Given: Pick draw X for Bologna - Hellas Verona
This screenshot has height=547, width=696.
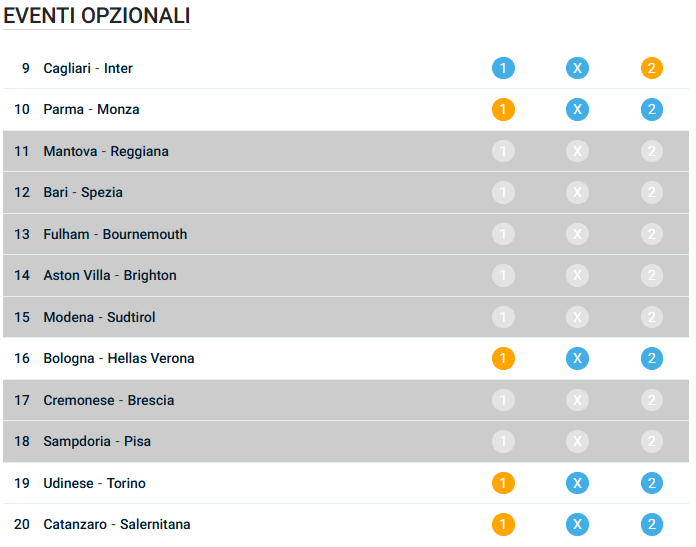Looking at the screenshot, I should tap(577, 358).
